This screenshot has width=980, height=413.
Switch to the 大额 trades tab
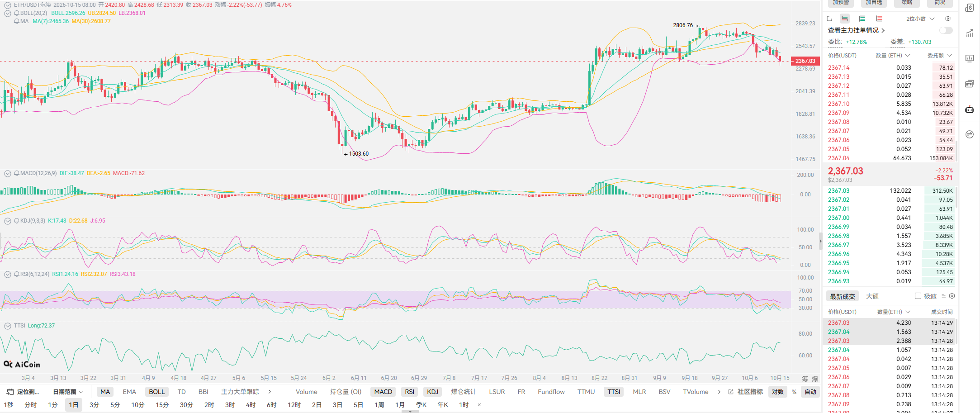(872, 296)
